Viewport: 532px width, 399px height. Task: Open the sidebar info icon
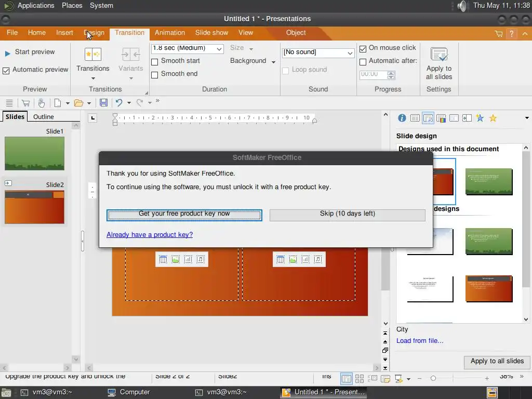[402, 118]
